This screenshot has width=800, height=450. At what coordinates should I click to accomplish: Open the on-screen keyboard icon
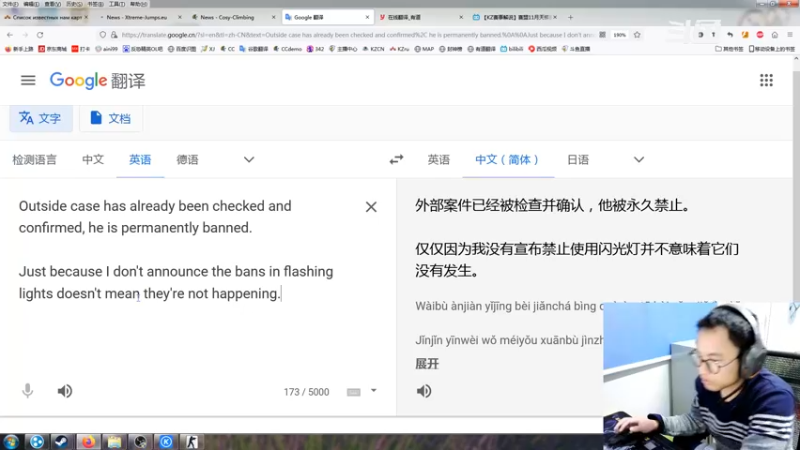pyautogui.click(x=354, y=392)
